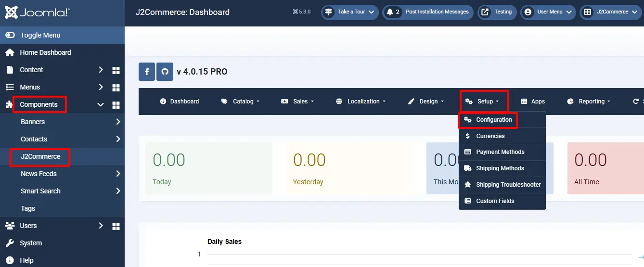Screen dimensions: 644x267
Task: Select Payment Methods from Setup menu
Action: tap(502, 152)
